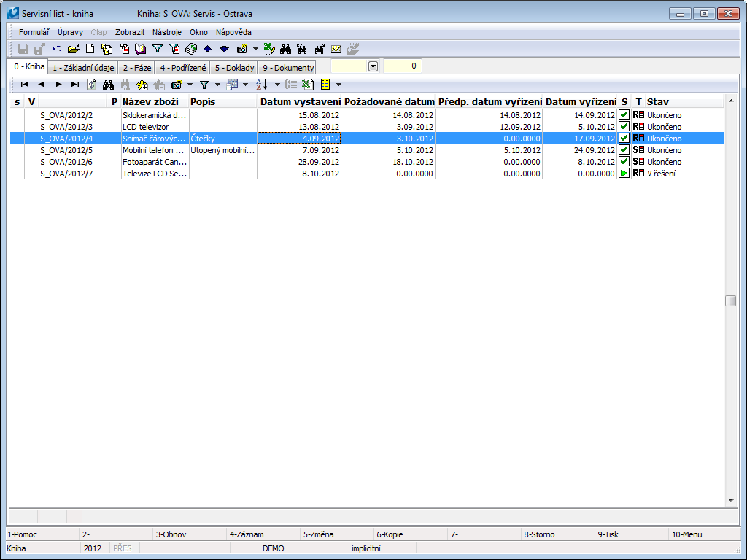Click the green check status for S_OVA/2012/4
Image resolution: width=747 pixels, height=560 pixels.
tap(624, 138)
